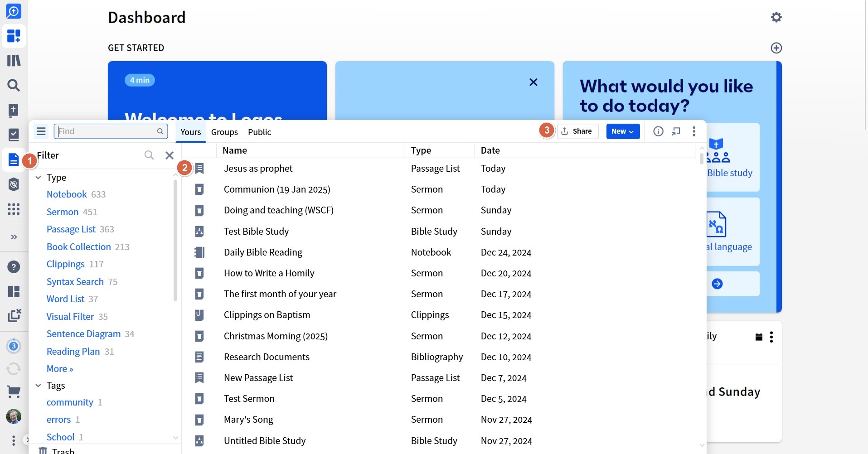The width and height of the screenshot is (868, 454).
Task: Open Clippings on Baptism document
Action: (267, 315)
